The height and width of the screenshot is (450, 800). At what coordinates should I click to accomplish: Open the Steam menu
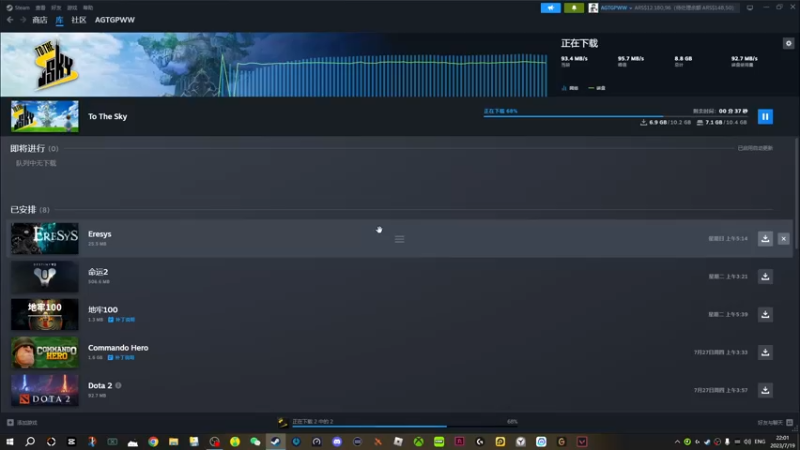click(x=18, y=8)
